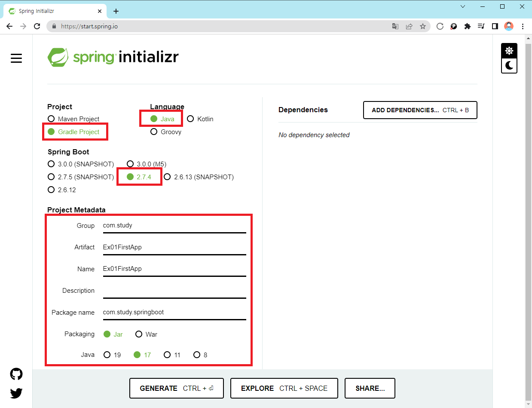Image resolution: width=532 pixels, height=408 pixels.
Task: Click the address bar URL
Action: (89, 26)
